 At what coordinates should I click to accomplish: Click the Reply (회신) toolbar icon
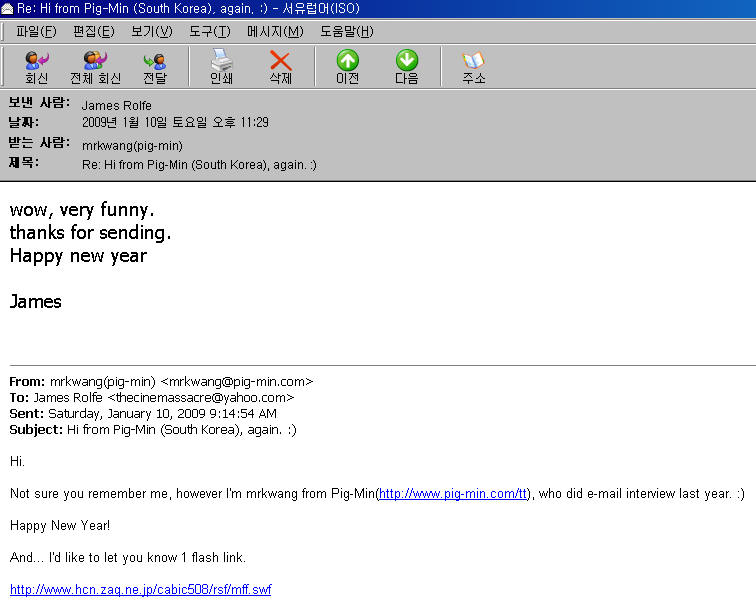(37, 67)
